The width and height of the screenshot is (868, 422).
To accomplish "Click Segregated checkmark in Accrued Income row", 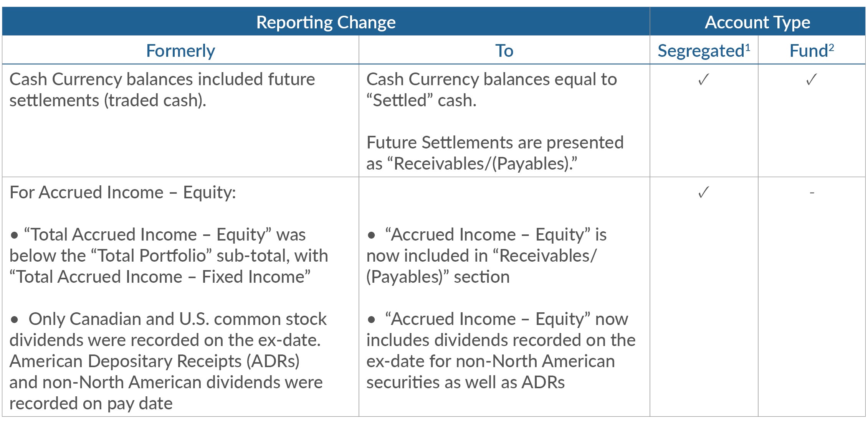I will (703, 192).
